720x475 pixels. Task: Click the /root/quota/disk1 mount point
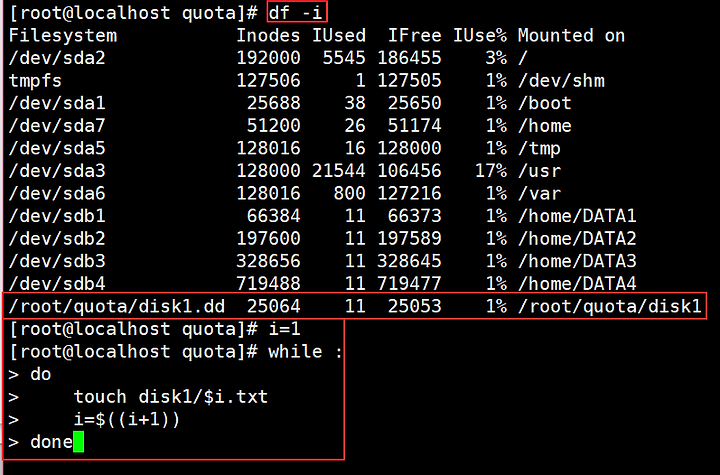(610, 305)
